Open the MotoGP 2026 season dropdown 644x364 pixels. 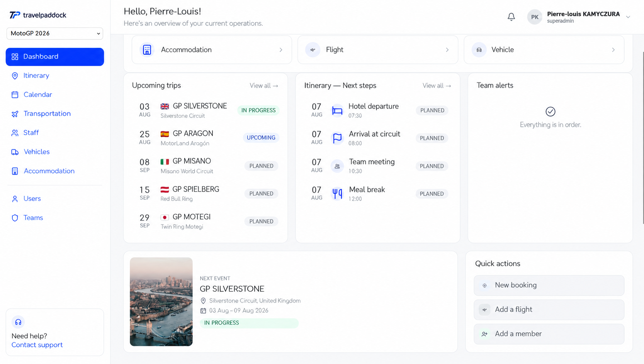tap(55, 34)
